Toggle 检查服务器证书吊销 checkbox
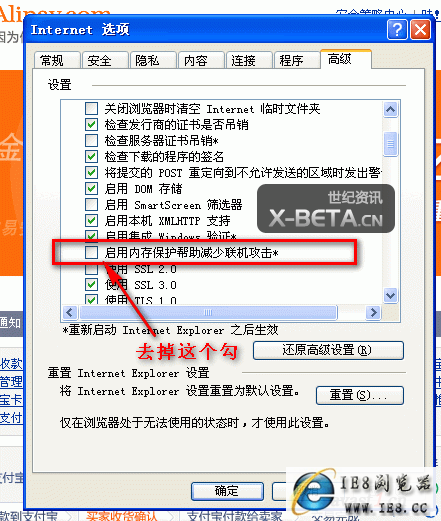The width and height of the screenshot is (441, 521). click(x=91, y=140)
